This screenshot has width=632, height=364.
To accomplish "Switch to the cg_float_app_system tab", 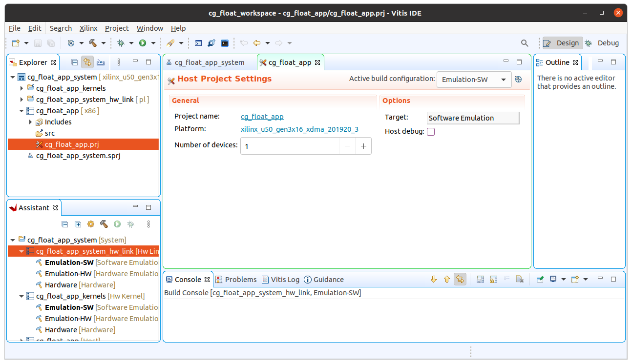I will (210, 62).
